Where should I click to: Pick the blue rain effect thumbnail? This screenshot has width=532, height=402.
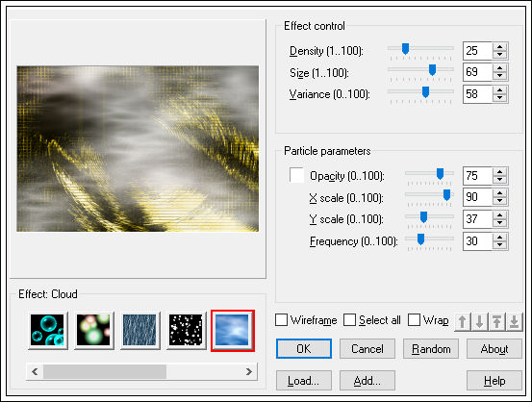point(139,330)
